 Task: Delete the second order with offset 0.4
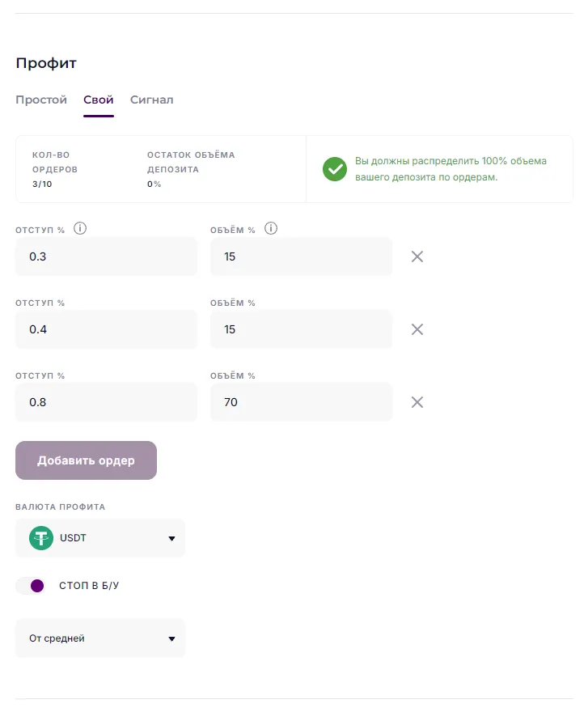click(417, 329)
